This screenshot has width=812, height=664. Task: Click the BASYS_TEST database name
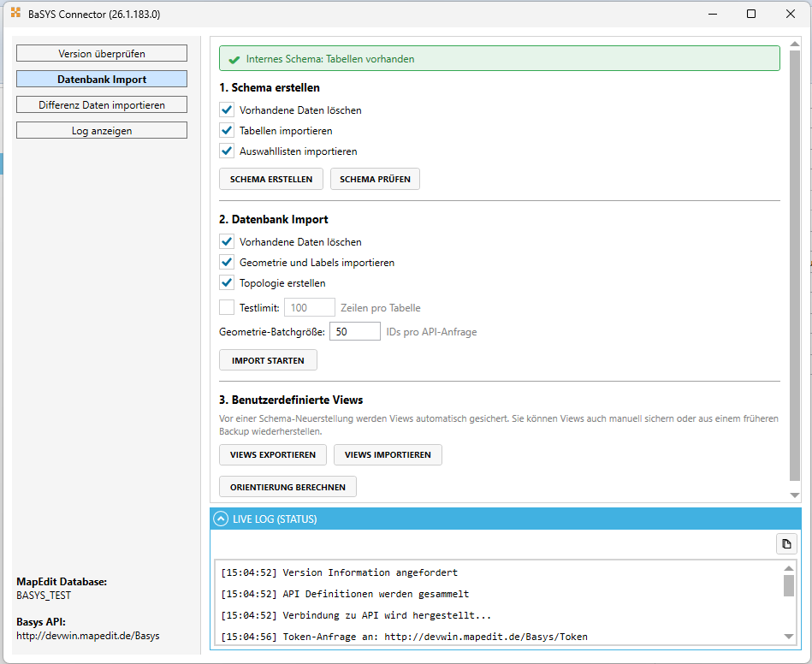44,596
